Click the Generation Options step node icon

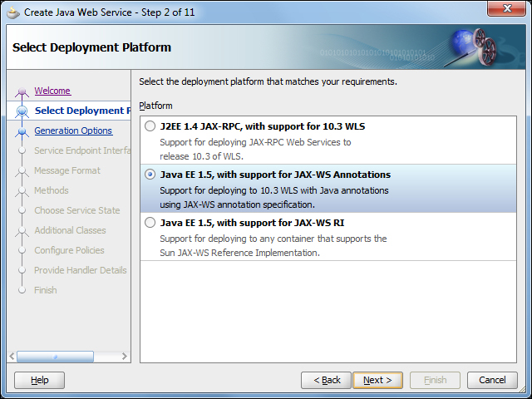click(x=22, y=131)
